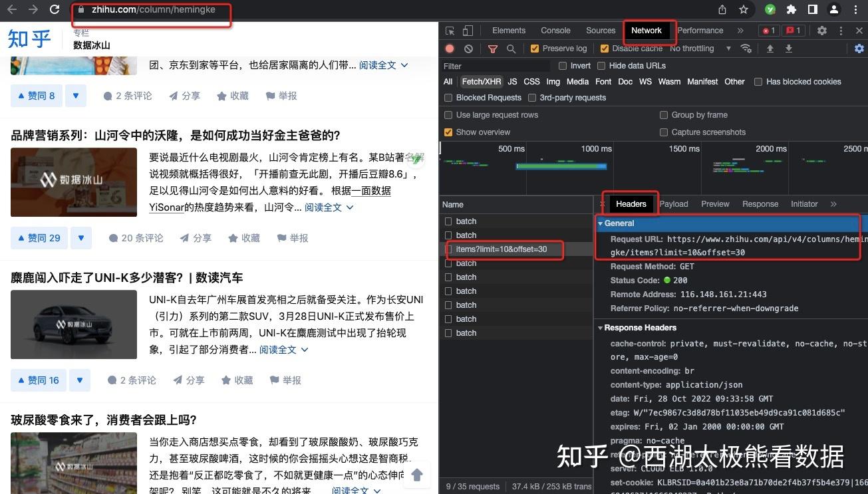The width and height of the screenshot is (868, 494).
Task: Open network search with the magnifier icon
Action: click(511, 49)
